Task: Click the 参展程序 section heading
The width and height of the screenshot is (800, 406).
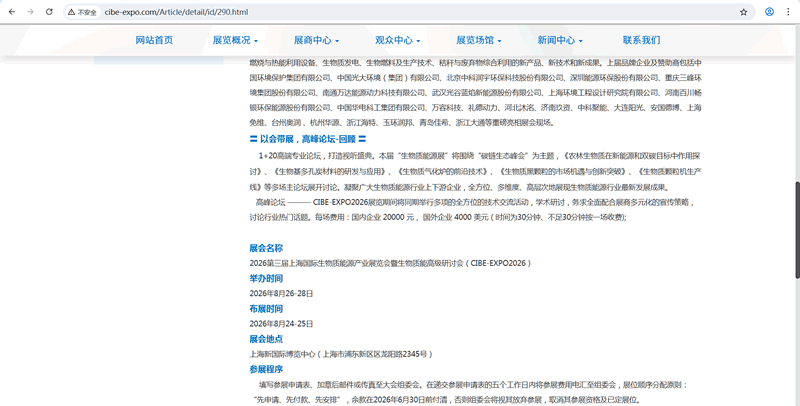Action: pos(266,369)
